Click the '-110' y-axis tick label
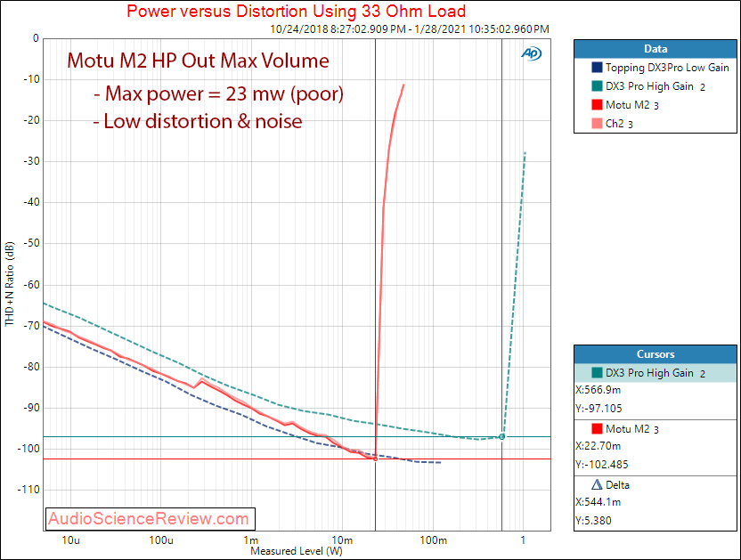Screen dimensions: 741x560 click(28, 490)
